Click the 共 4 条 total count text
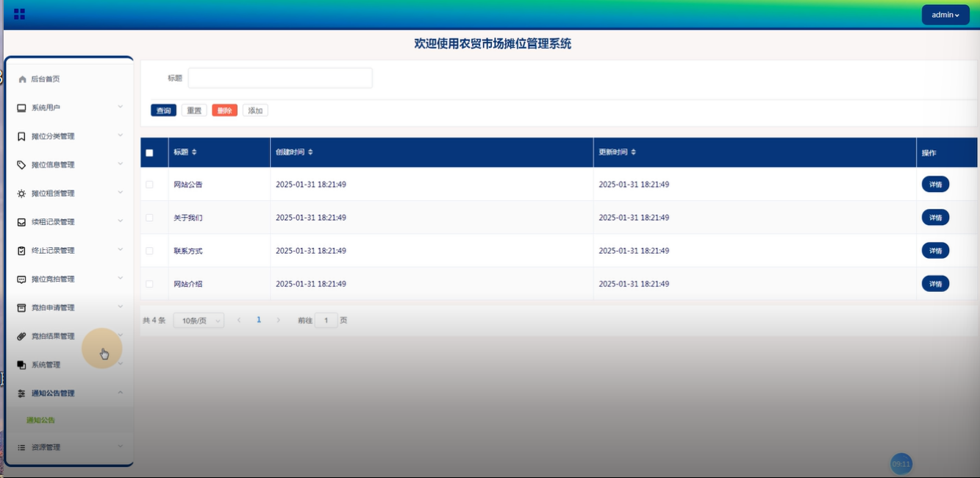 [x=154, y=321]
